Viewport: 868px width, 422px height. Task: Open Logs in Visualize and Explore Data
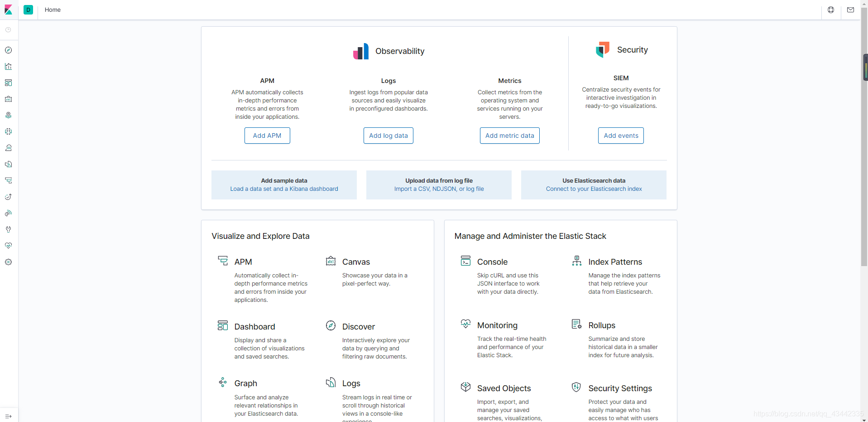click(x=351, y=383)
